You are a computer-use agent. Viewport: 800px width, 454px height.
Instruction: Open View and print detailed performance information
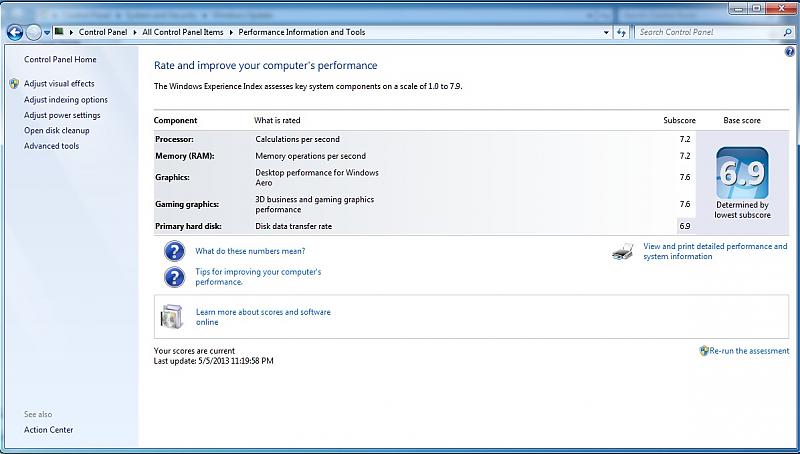click(x=715, y=251)
